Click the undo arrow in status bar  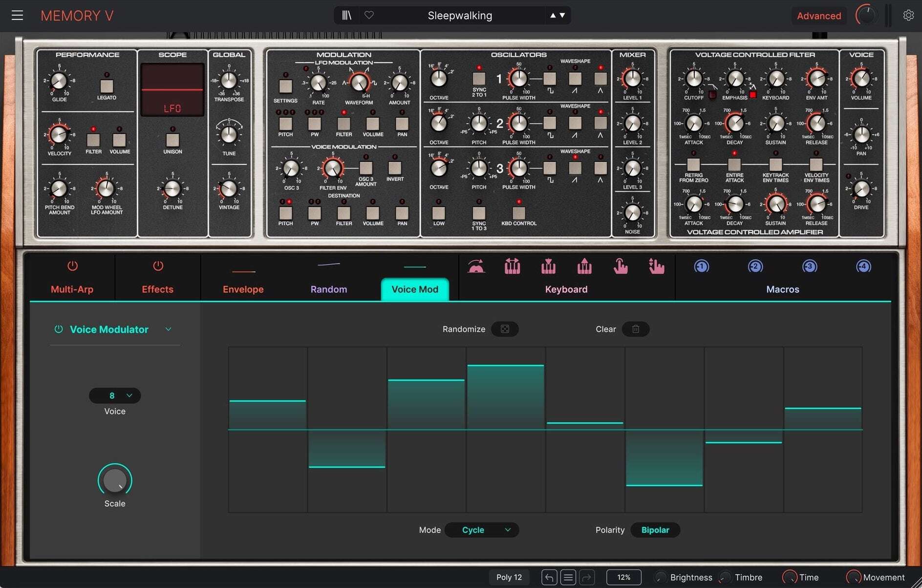[x=549, y=577]
